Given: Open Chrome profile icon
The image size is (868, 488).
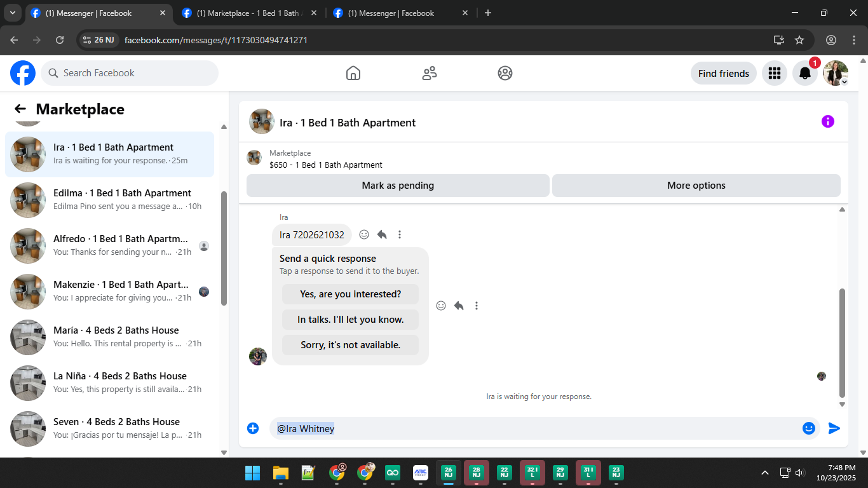Looking at the screenshot, I should [831, 40].
